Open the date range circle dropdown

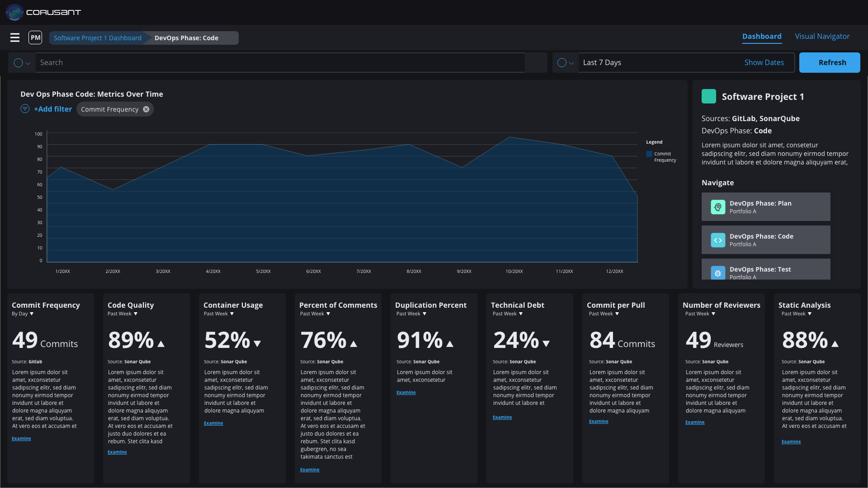[565, 63]
